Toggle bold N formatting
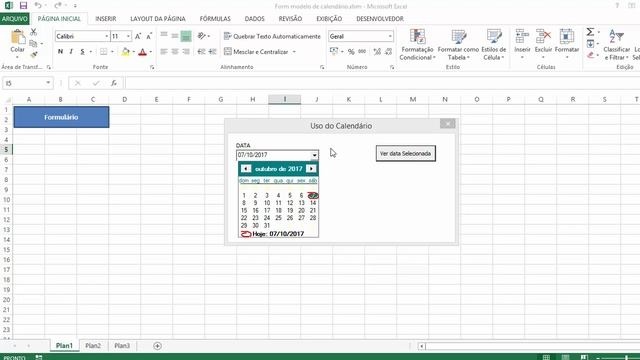Screen dimensions: 640x360 (x=60, y=51)
